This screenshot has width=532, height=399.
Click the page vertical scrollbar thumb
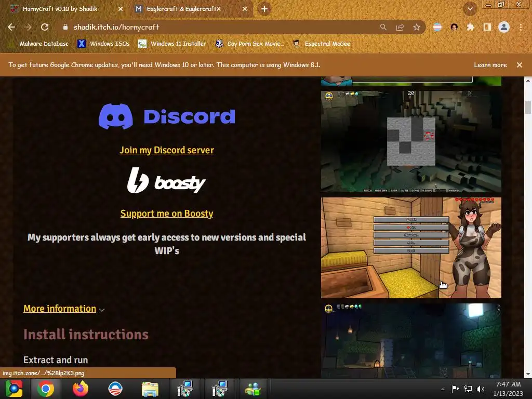tap(528, 108)
